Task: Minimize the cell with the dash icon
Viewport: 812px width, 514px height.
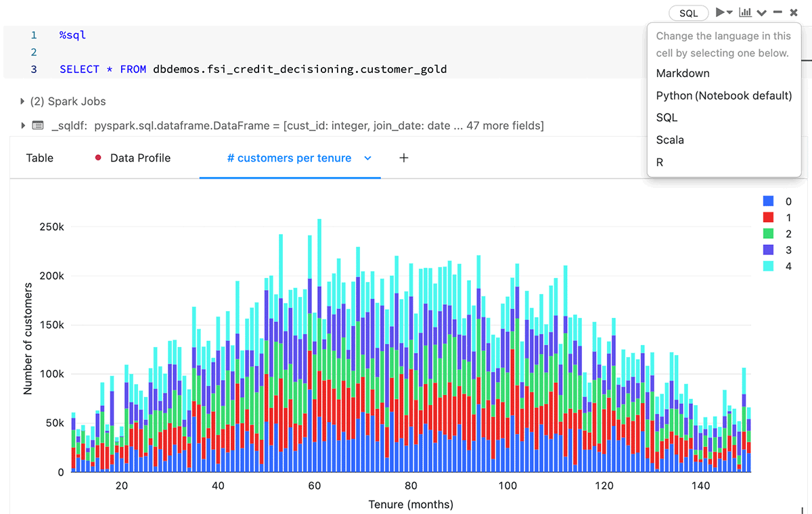Action: (777, 12)
